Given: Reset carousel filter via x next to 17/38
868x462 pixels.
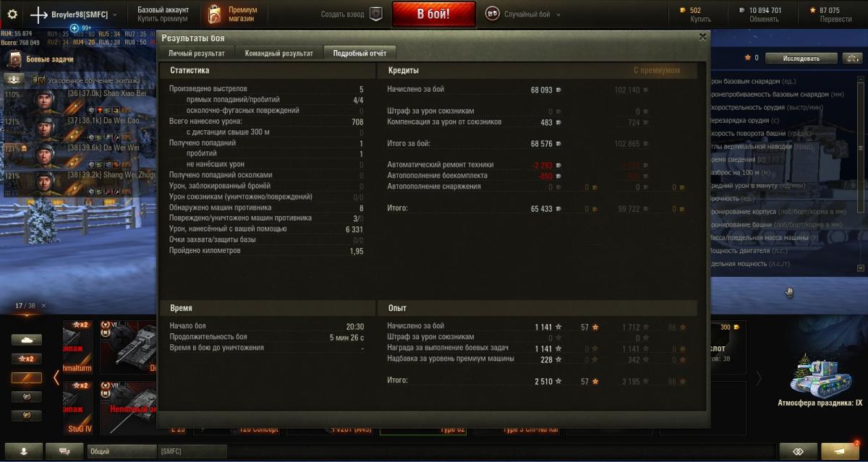Looking at the screenshot, I should click(x=43, y=306).
